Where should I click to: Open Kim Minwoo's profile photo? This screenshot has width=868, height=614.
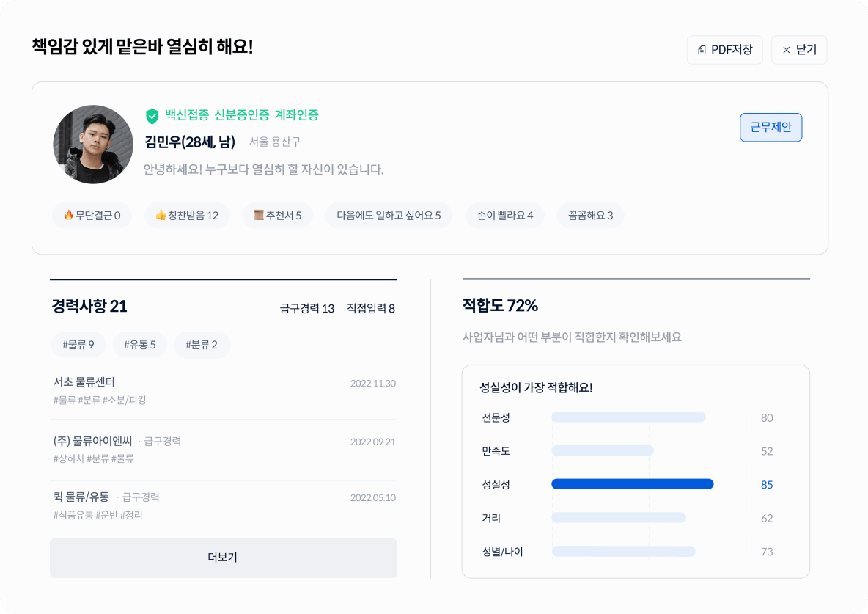pos(93,144)
